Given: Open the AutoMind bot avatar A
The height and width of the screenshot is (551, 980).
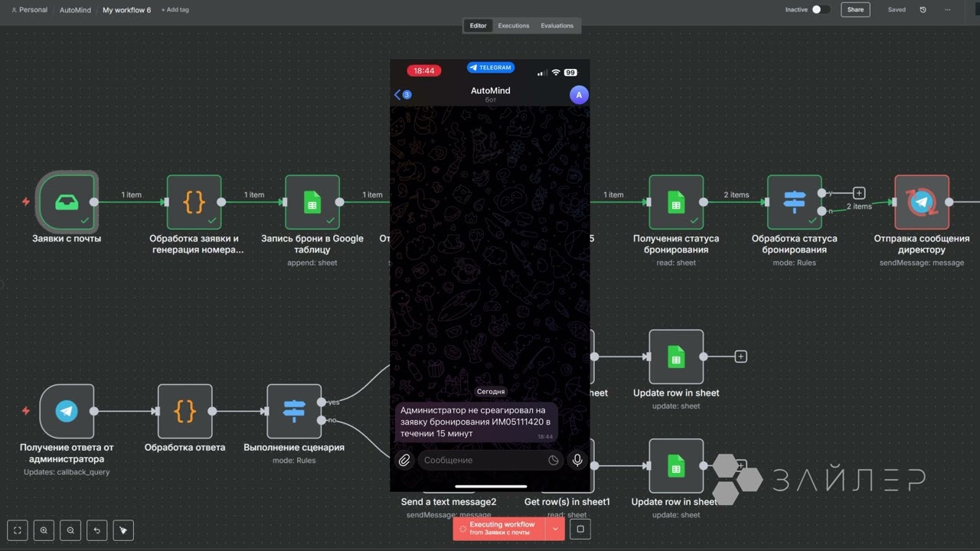Looking at the screenshot, I should coord(579,95).
